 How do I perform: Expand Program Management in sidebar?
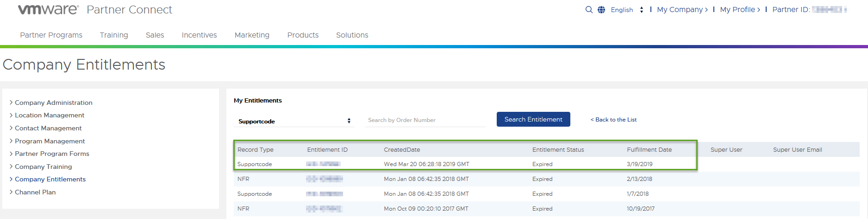[47, 141]
